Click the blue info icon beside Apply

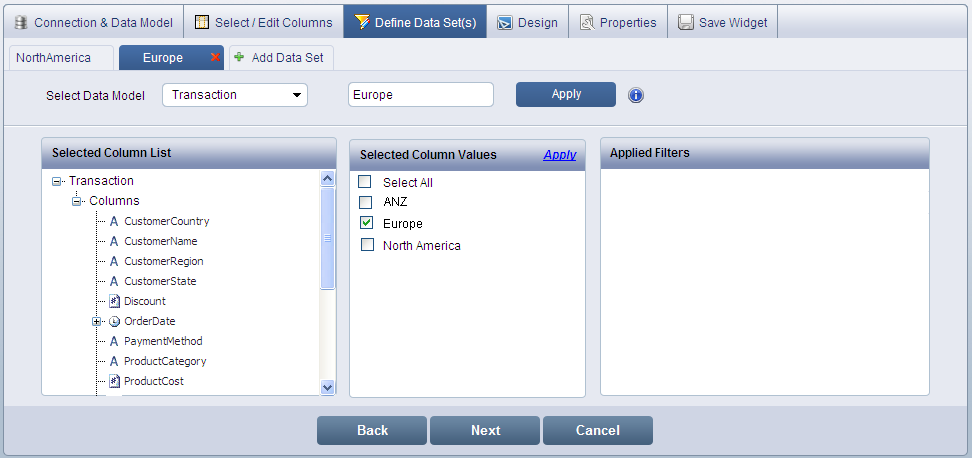(636, 95)
